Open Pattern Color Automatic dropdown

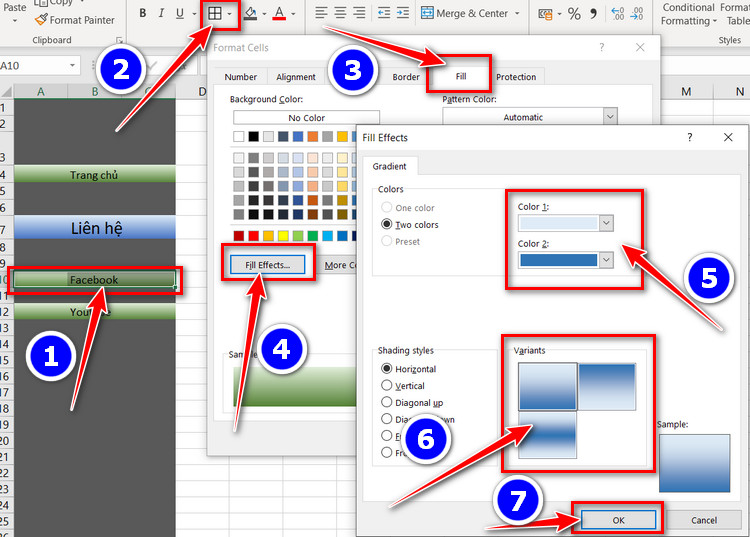[610, 117]
